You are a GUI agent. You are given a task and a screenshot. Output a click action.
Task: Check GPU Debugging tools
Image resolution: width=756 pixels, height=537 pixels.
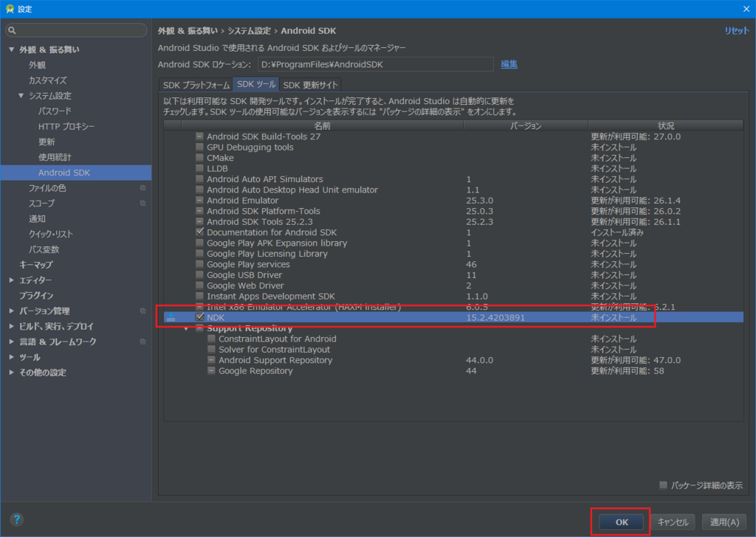tap(199, 147)
